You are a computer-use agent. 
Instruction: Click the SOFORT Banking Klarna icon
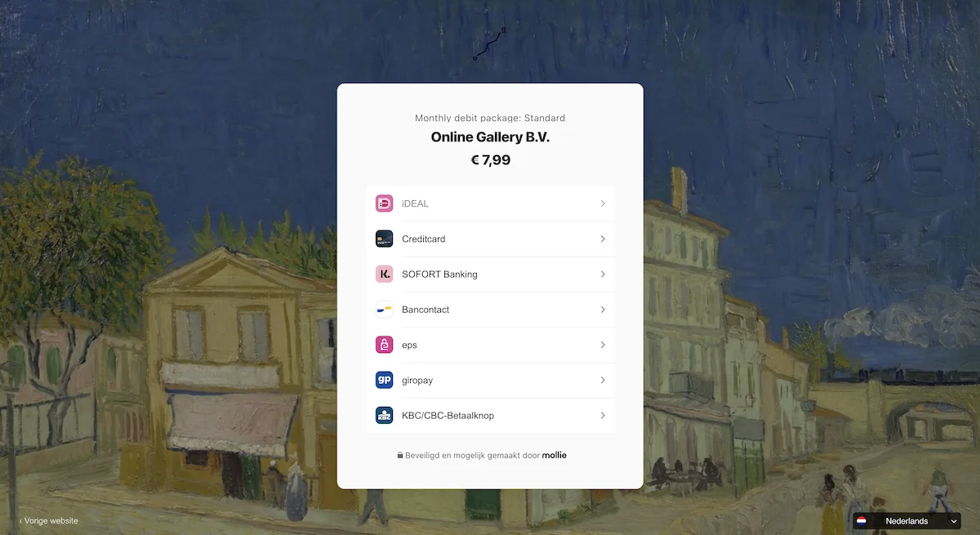click(x=385, y=274)
